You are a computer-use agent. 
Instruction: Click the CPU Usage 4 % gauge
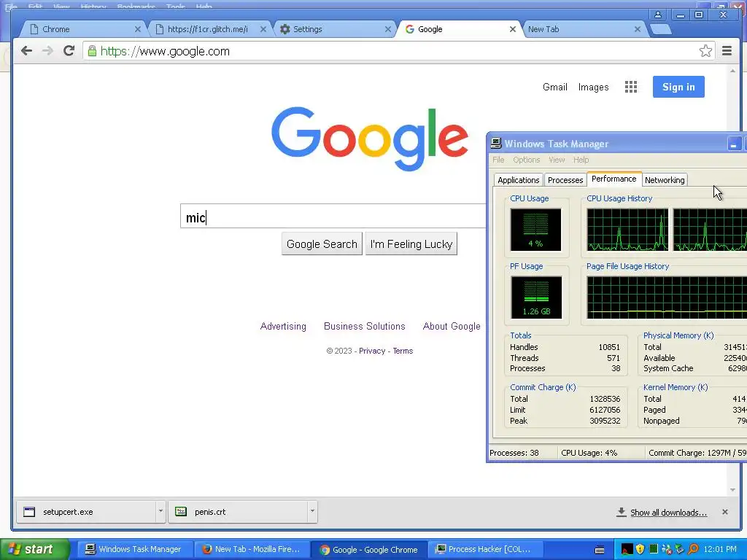[x=535, y=230]
